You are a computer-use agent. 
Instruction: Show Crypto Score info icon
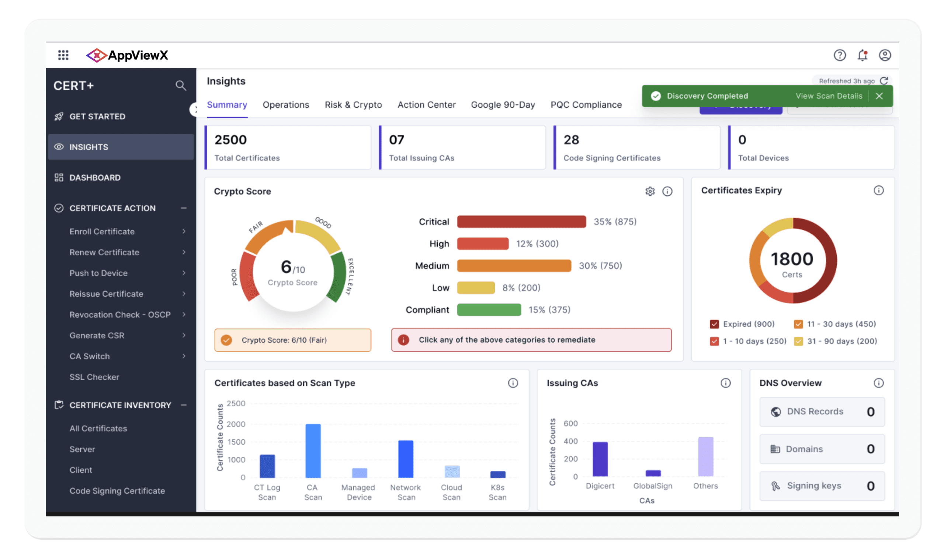tap(667, 191)
